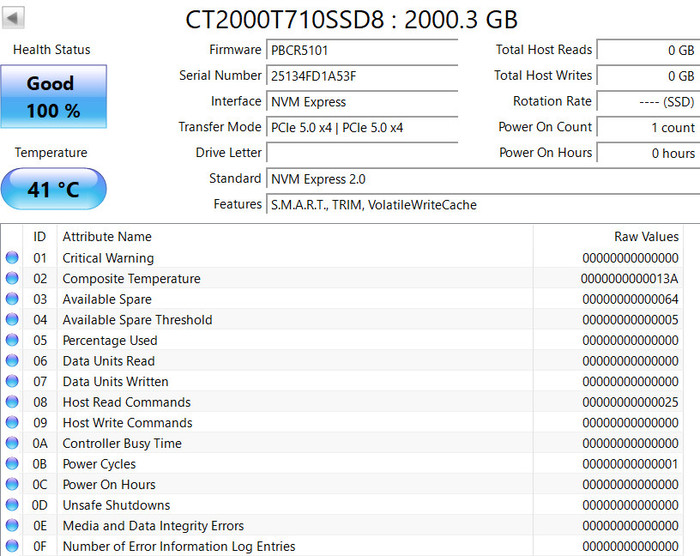Image resolution: width=700 pixels, height=556 pixels.
Task: Click the status icon for Percentage Used
Action: tap(12, 340)
